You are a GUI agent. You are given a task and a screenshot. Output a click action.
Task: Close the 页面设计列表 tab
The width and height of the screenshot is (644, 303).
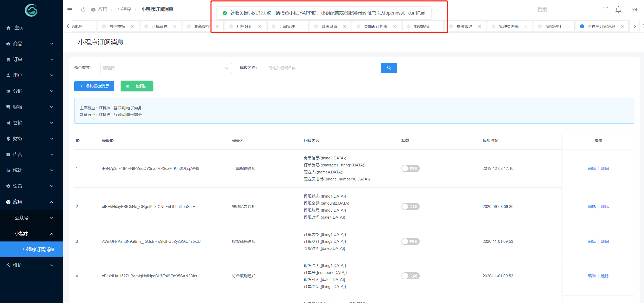395,26
